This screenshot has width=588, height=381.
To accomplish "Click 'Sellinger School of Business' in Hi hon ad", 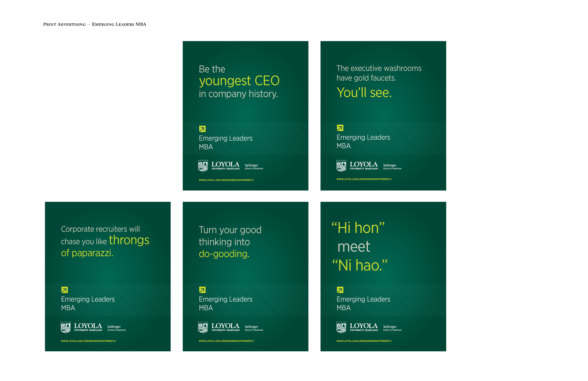I will tap(392, 328).
